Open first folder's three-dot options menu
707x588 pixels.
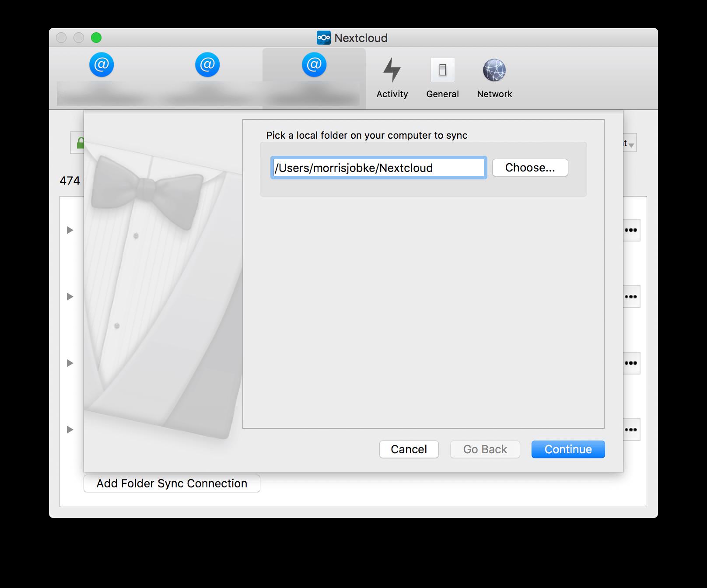(631, 230)
